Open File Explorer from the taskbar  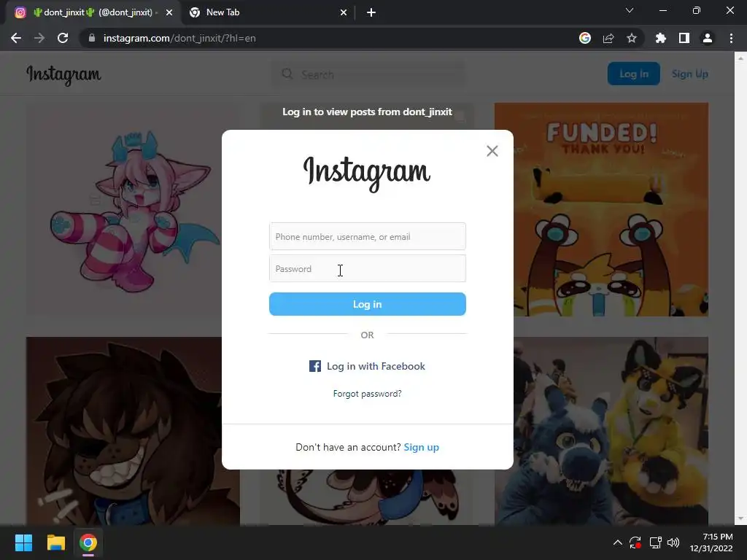(x=55, y=542)
